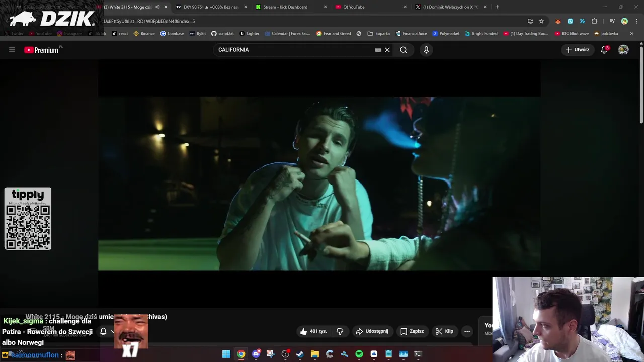This screenshot has height=362, width=644.
Task: Open Snipping Tool from taskbar
Action: tap(270, 354)
